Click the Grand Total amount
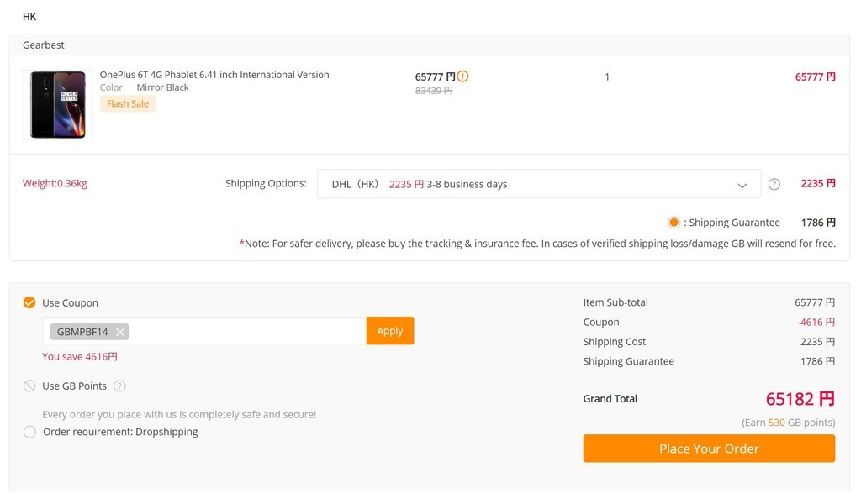Viewport: 861px width, 504px height. [800, 399]
